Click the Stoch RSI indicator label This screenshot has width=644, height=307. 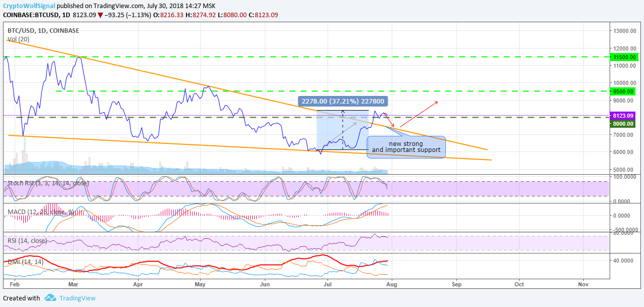[x=48, y=183]
